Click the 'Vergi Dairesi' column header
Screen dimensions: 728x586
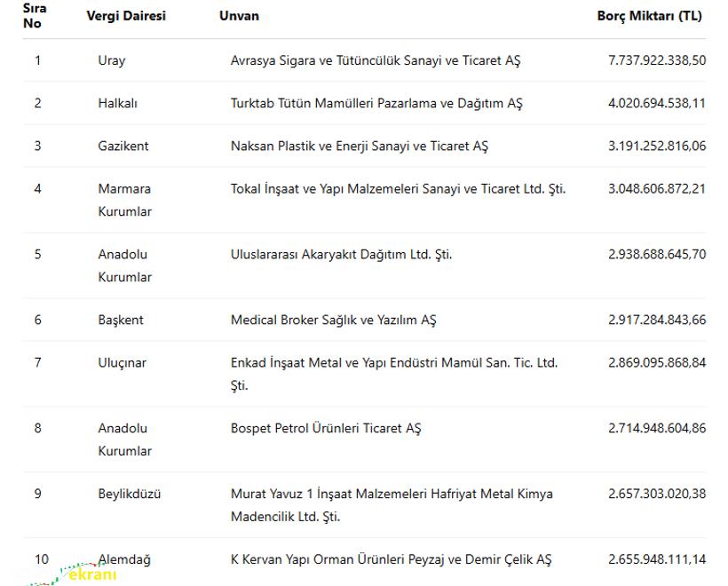tap(126, 16)
